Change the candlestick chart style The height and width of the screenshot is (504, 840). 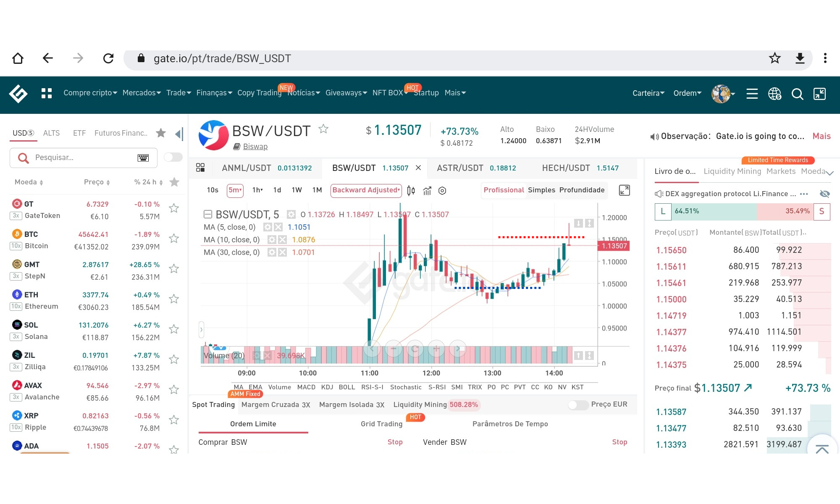point(411,191)
